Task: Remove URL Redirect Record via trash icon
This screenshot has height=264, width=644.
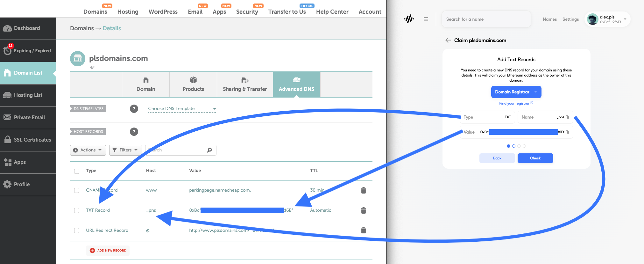Action: (x=363, y=230)
